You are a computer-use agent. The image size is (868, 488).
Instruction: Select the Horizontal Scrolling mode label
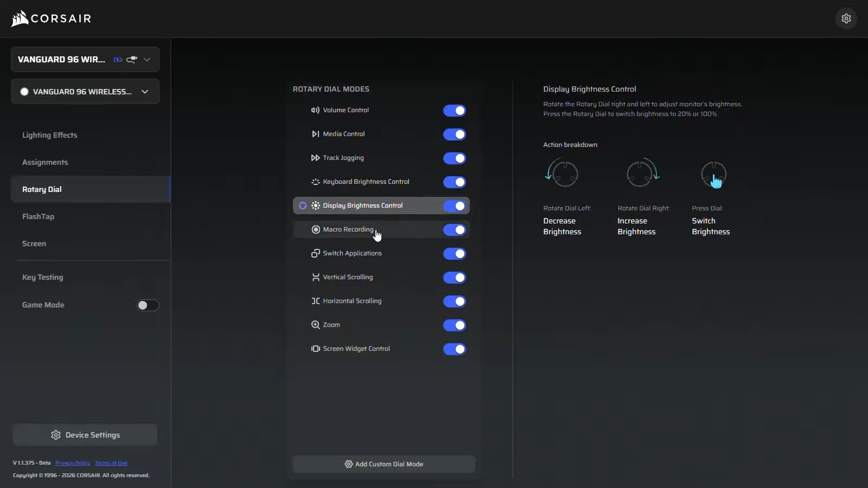pyautogui.click(x=352, y=301)
